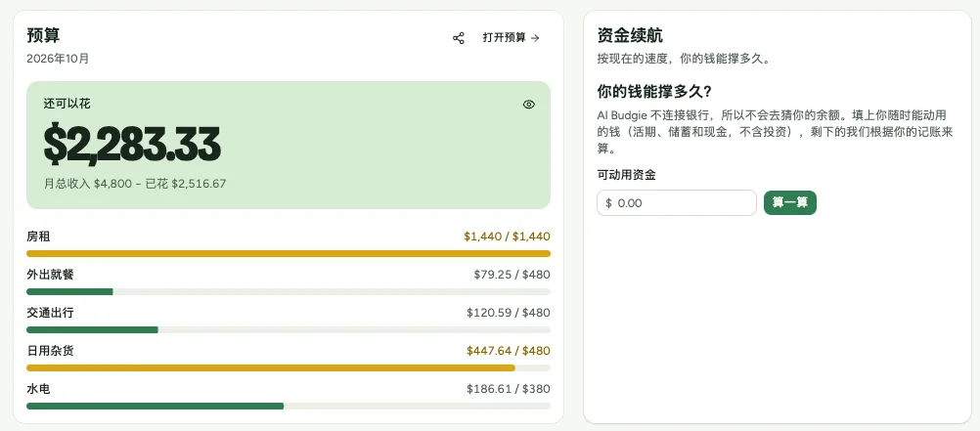Select the 交通出行 category label
The width and height of the screenshot is (980, 431).
(x=50, y=313)
